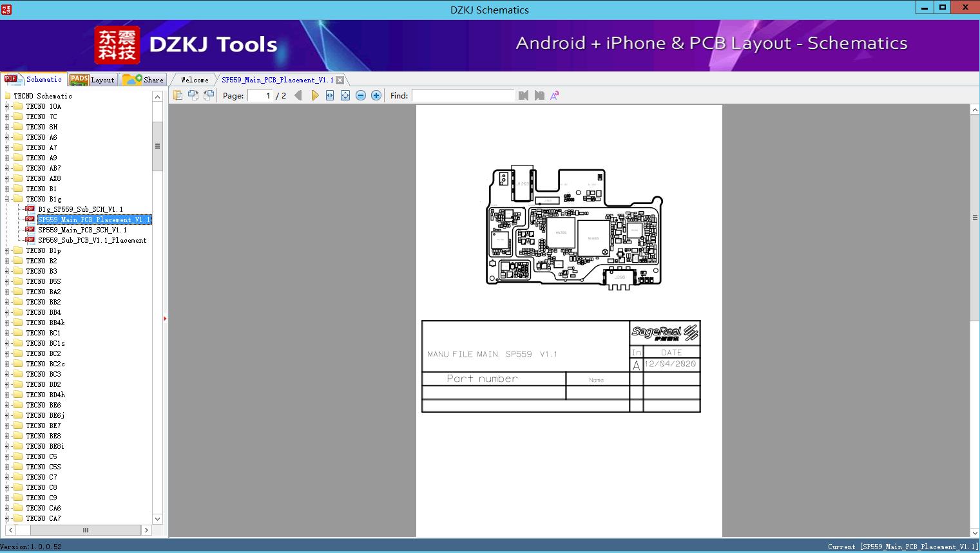
Task: Click the sidebar collapse arrow handle
Action: coord(165,319)
